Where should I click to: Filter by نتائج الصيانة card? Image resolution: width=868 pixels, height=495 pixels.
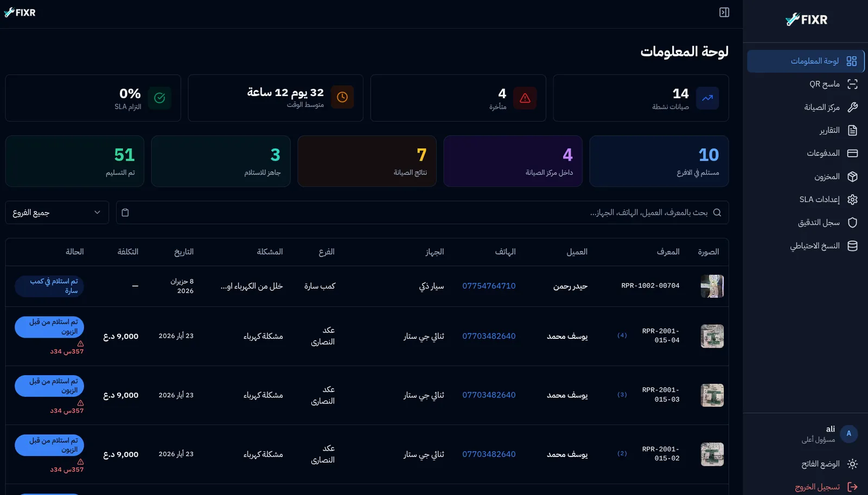pyautogui.click(x=367, y=161)
